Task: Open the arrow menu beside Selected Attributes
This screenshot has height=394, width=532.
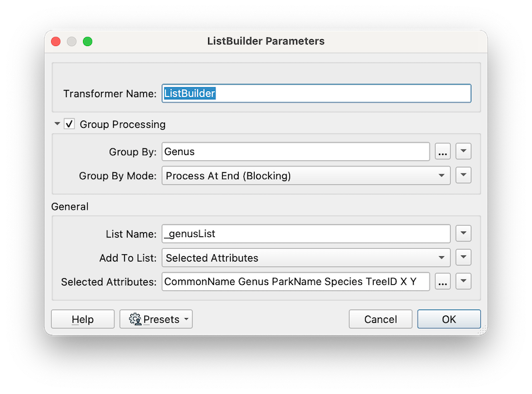Action: tap(463, 282)
